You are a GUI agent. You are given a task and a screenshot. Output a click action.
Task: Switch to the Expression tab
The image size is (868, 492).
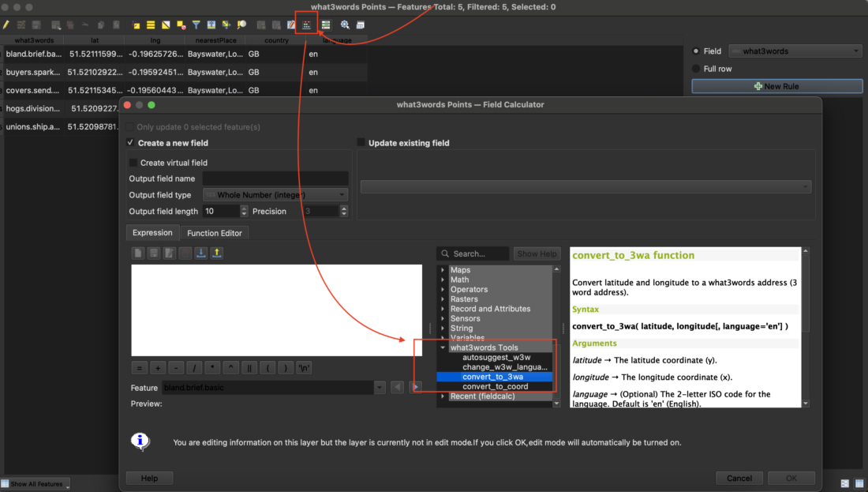pos(152,233)
